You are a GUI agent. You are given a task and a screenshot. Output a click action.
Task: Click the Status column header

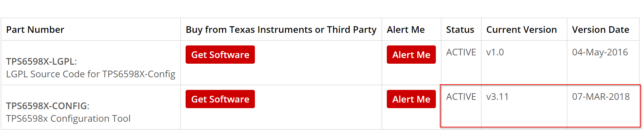pyautogui.click(x=460, y=30)
